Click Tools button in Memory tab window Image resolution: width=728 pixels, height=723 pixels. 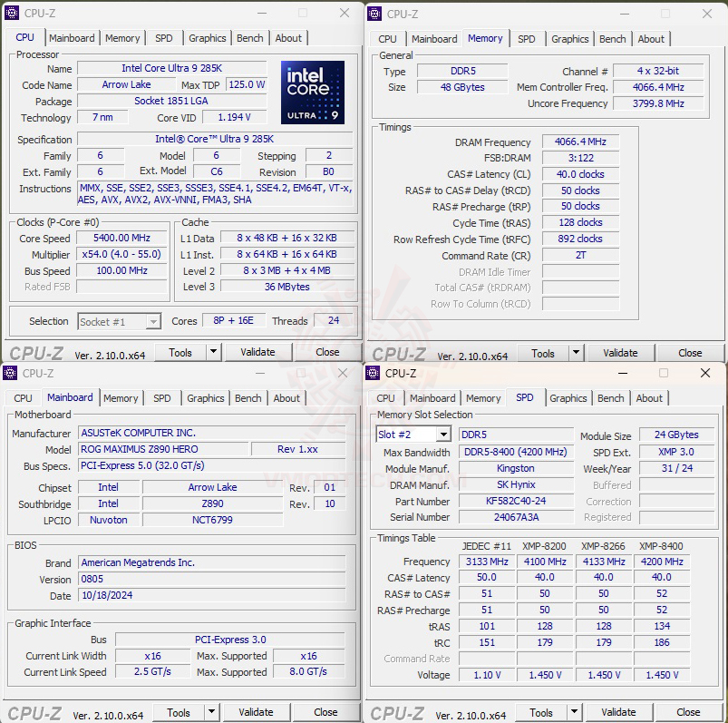click(543, 353)
